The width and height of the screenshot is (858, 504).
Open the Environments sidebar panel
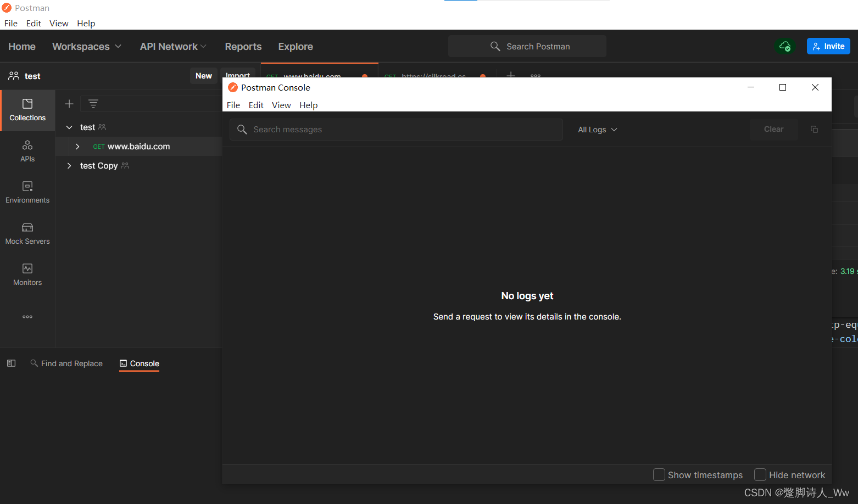[x=27, y=193]
